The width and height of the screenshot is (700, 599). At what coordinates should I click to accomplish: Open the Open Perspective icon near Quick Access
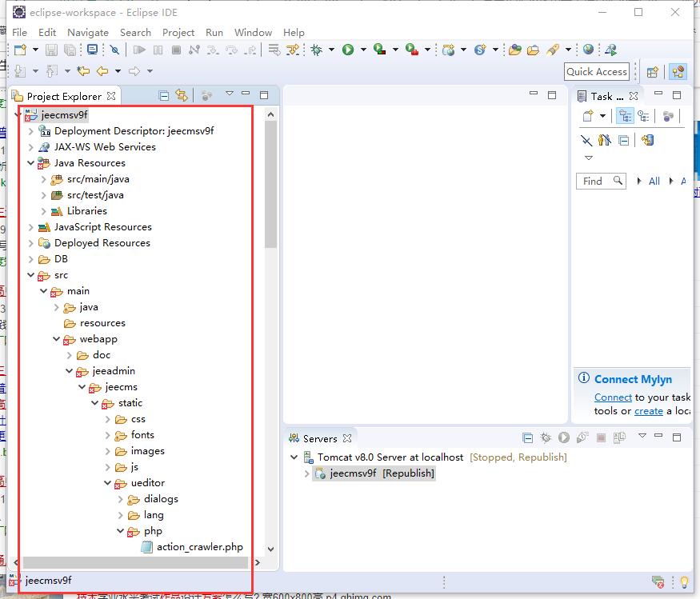[x=652, y=71]
